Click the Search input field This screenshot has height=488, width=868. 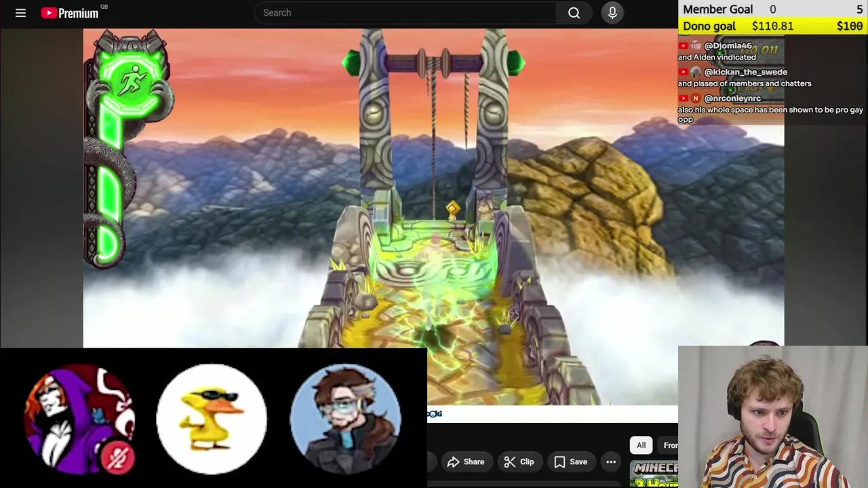pos(406,12)
